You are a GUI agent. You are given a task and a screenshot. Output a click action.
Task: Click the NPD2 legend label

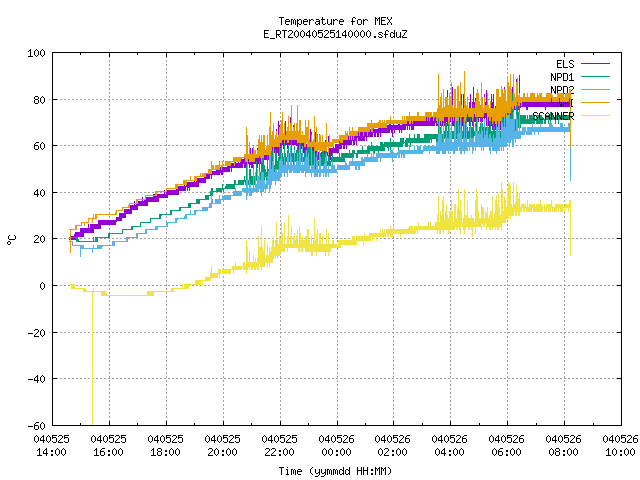pyautogui.click(x=562, y=90)
